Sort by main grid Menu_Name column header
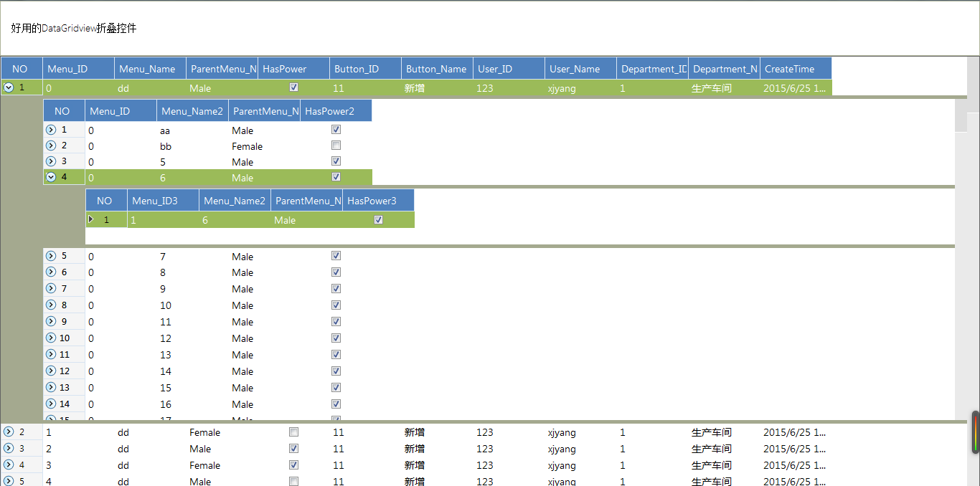Image resolution: width=980 pixels, height=486 pixels. tap(151, 68)
